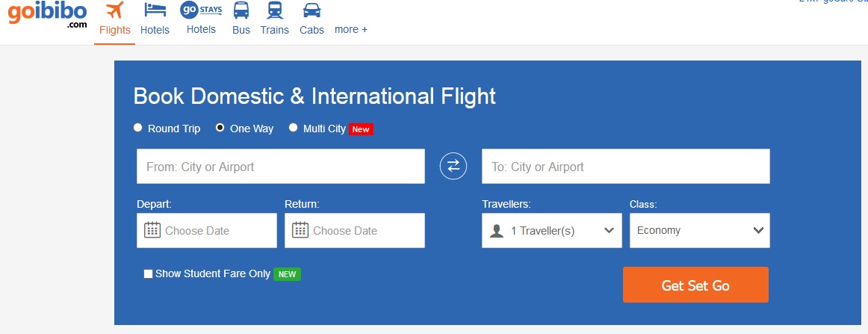
Task: Focus the From city or airport field
Action: (281, 166)
